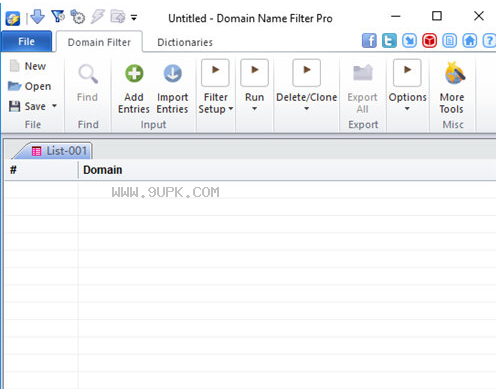Screen dimensions: 496x389
Task: Open the Filter Setup dropdown
Action: tap(216, 87)
